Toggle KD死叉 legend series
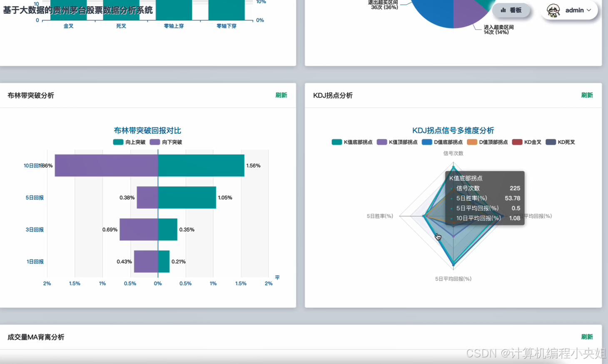The width and height of the screenshot is (608, 364). 560,142
